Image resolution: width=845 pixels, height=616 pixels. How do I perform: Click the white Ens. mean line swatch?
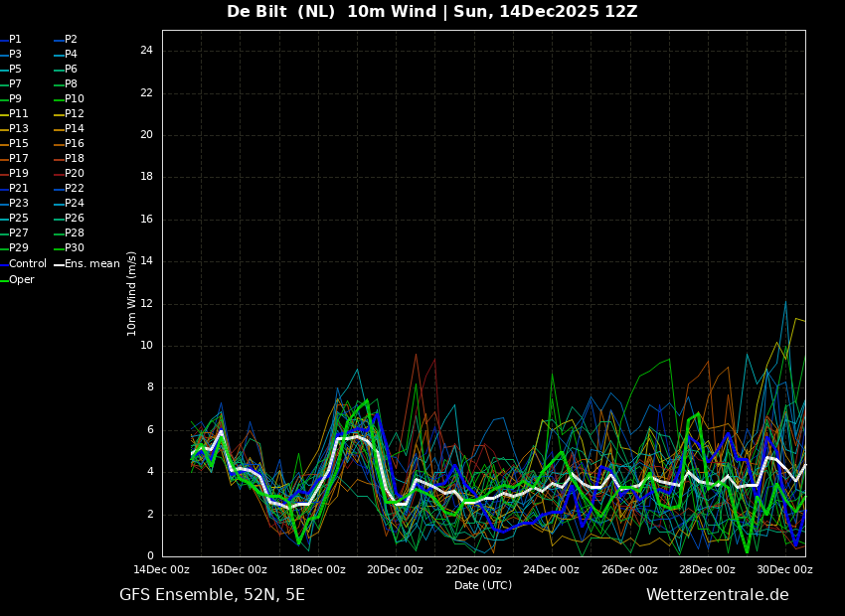pos(59,264)
